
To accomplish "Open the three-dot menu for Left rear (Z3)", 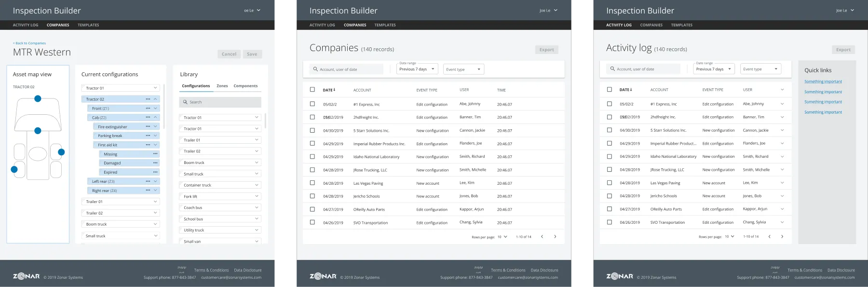I will (x=148, y=181).
